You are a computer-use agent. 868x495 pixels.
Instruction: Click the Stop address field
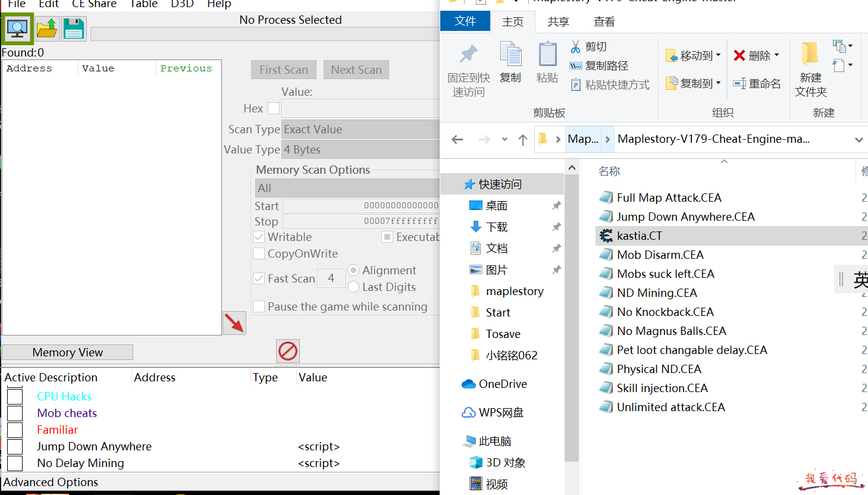pos(361,221)
